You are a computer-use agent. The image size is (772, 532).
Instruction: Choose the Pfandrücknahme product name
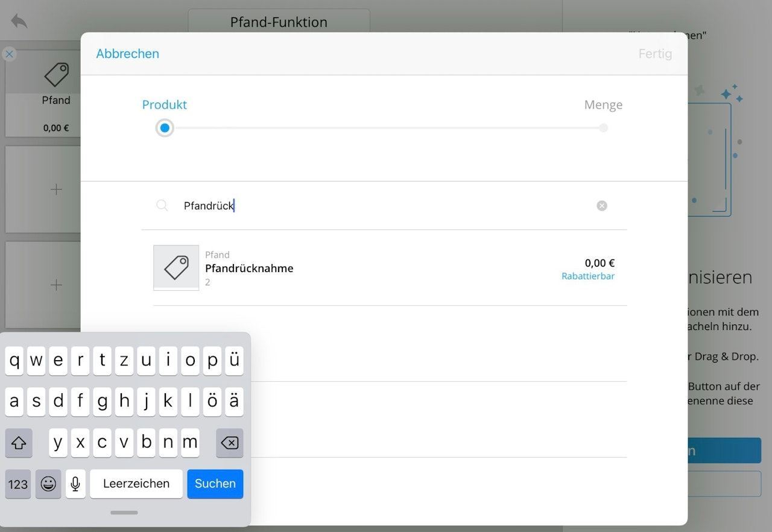249,268
